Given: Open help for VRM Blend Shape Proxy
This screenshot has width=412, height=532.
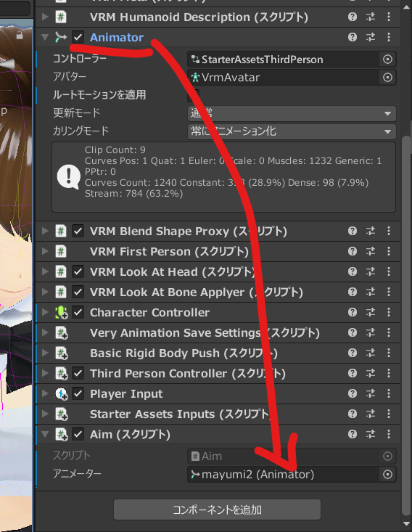Looking at the screenshot, I should (353, 231).
